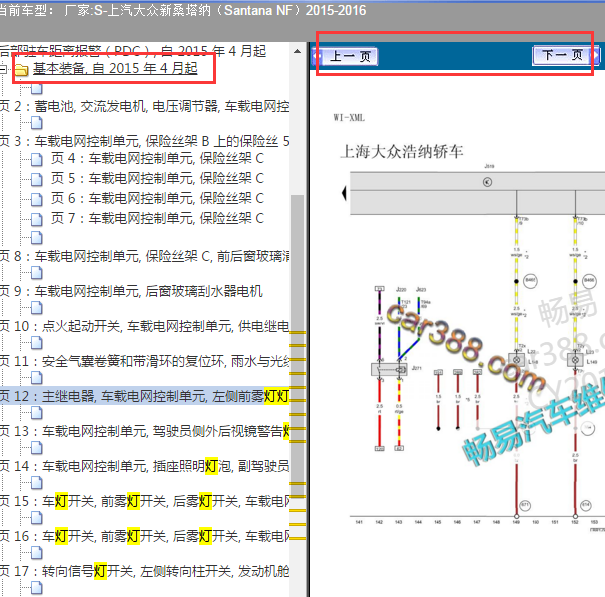Select 页 5 : 车载电网控制单元, 保险丝架 C
The image size is (605, 597).
coord(157,178)
